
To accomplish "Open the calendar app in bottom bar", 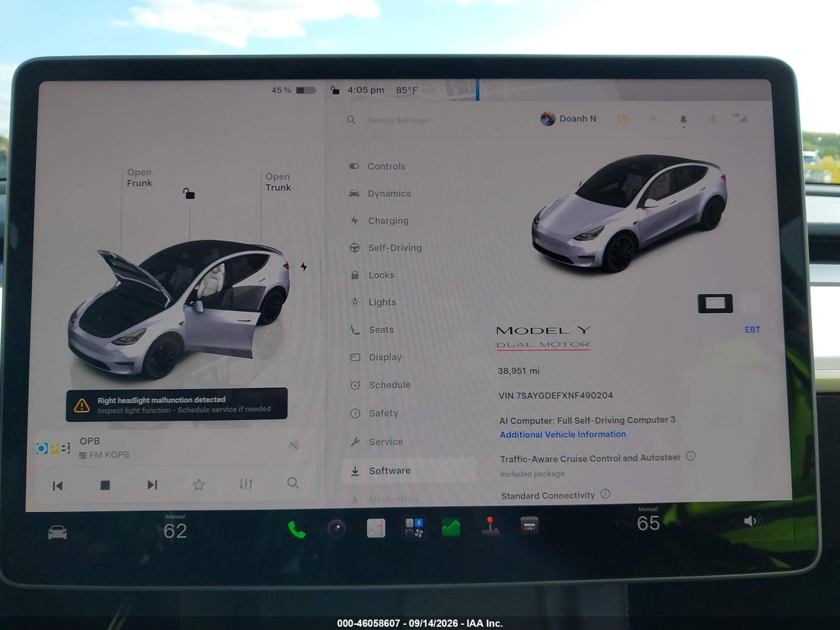I will [x=376, y=528].
